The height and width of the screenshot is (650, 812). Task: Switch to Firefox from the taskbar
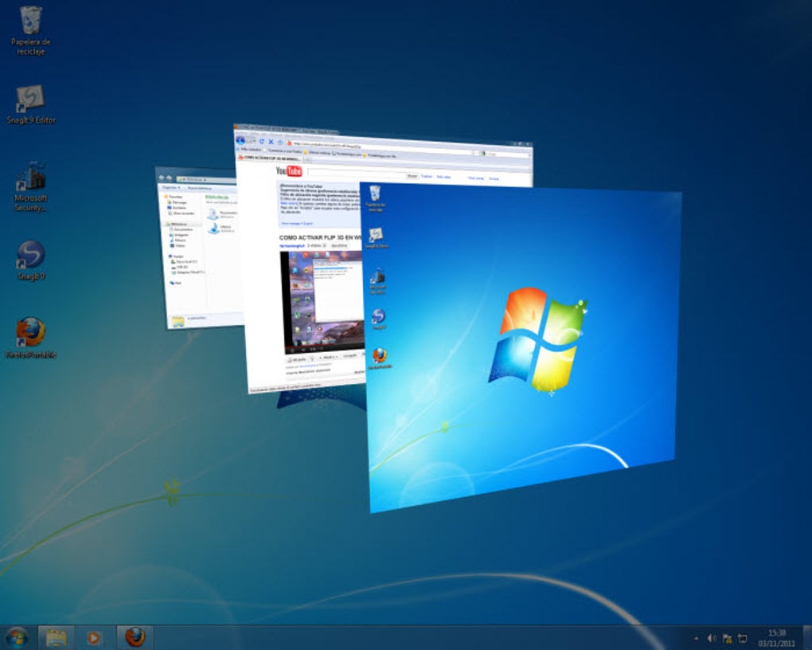click(135, 637)
